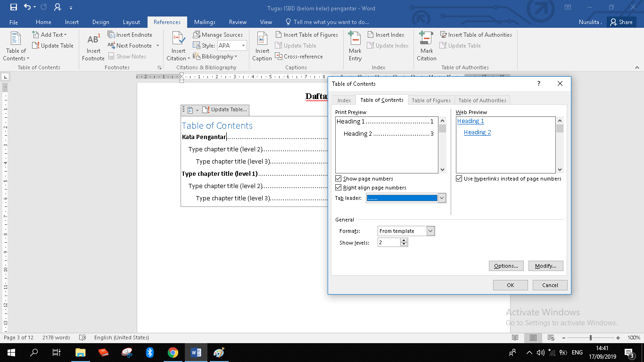This screenshot has width=644, height=362.
Task: Open the Mailings ribbon tab
Action: [205, 22]
